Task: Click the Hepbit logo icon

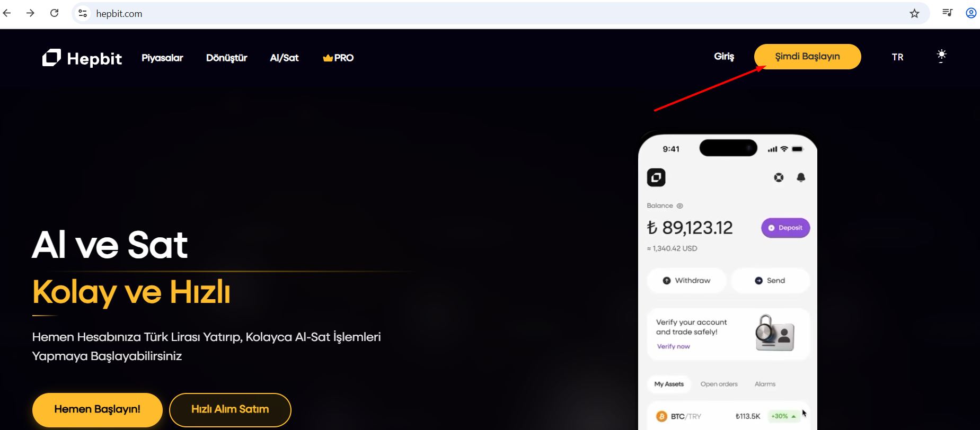Action: (x=51, y=57)
